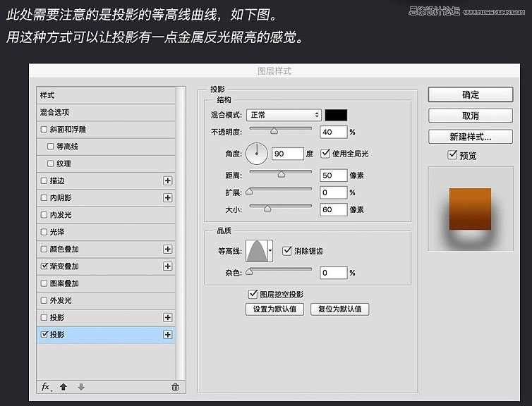Click the plus icon beside 颜色叠加
Image resolution: width=532 pixels, height=406 pixels.
(168, 249)
